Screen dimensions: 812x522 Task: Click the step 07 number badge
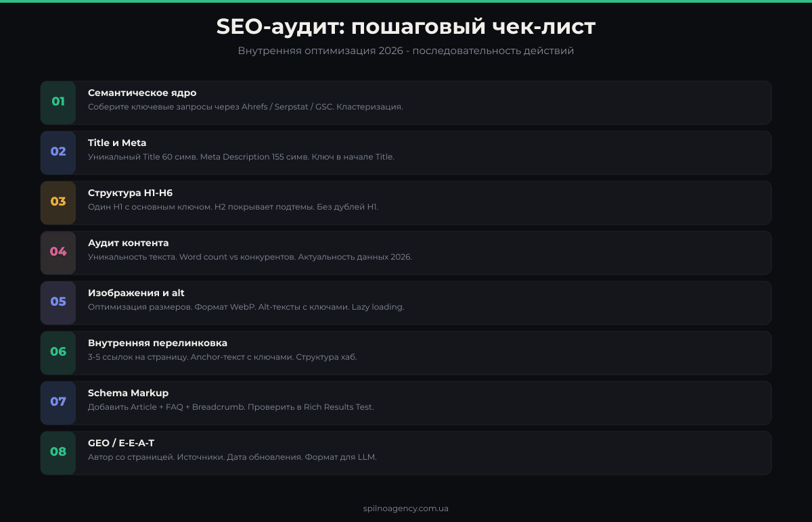(58, 402)
